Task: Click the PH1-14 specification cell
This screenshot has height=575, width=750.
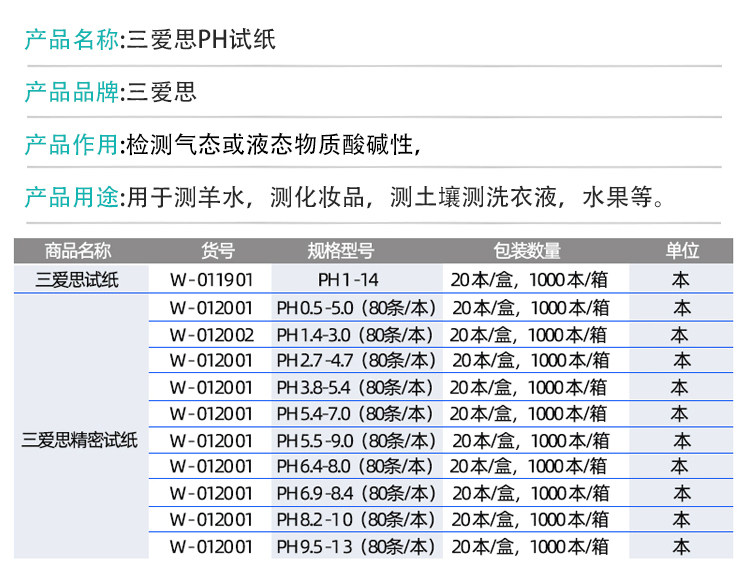Action: pyautogui.click(x=348, y=280)
